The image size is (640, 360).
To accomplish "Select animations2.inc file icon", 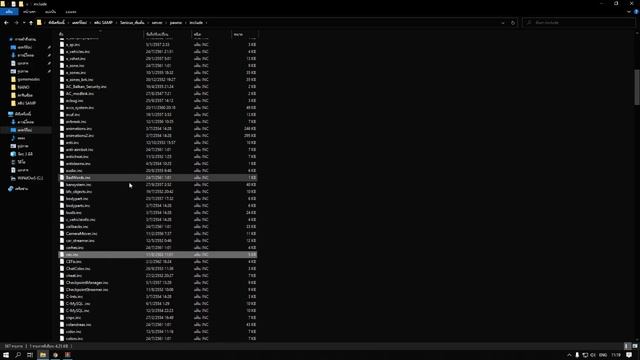I will 62,136.
